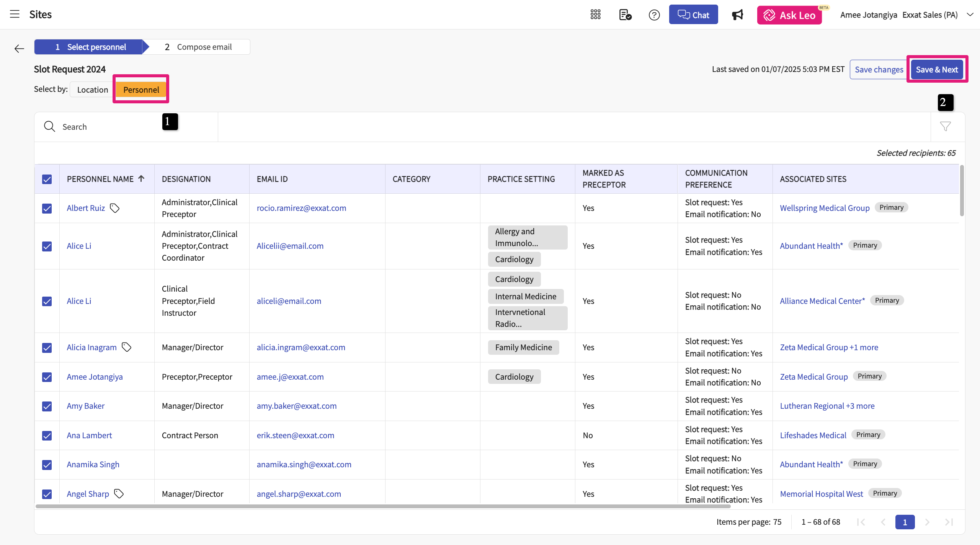This screenshot has height=545, width=980.
Task: Open rocio.ramirez@exxat.com email link
Action: [301, 208]
